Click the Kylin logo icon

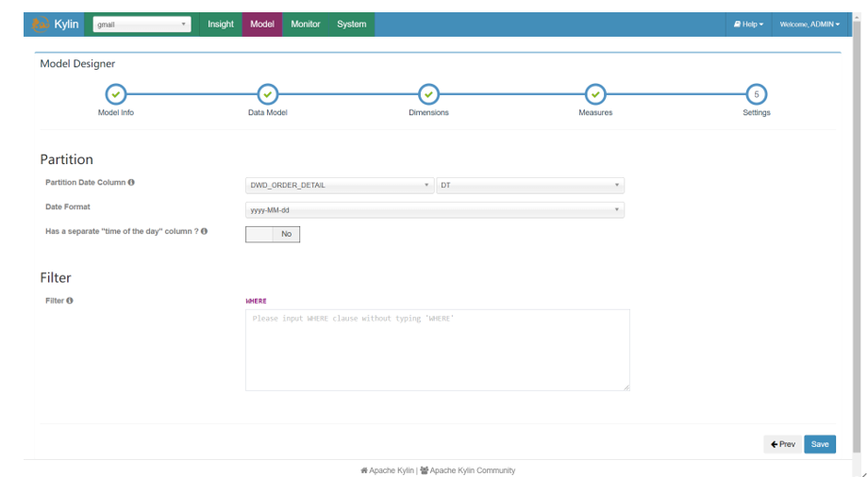click(40, 25)
